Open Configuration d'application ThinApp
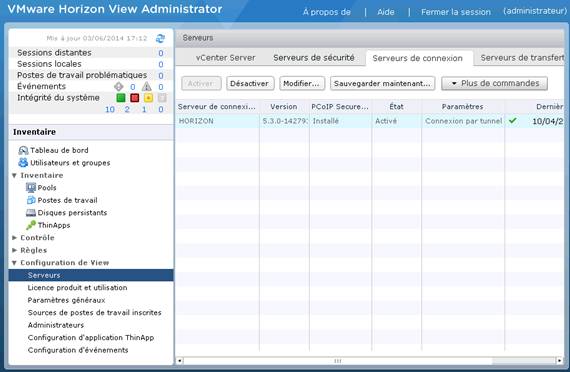Viewport: 570px width, 372px height. tap(91, 337)
